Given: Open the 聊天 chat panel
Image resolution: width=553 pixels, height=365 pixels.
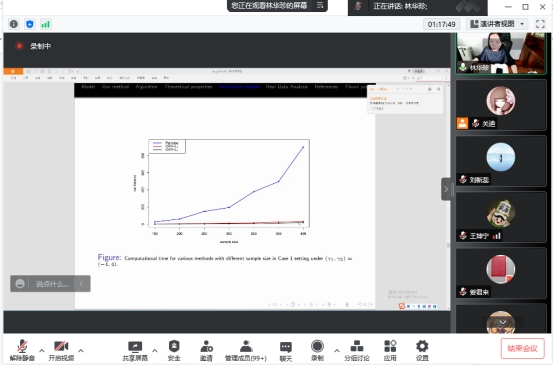Looking at the screenshot, I should click(x=286, y=350).
